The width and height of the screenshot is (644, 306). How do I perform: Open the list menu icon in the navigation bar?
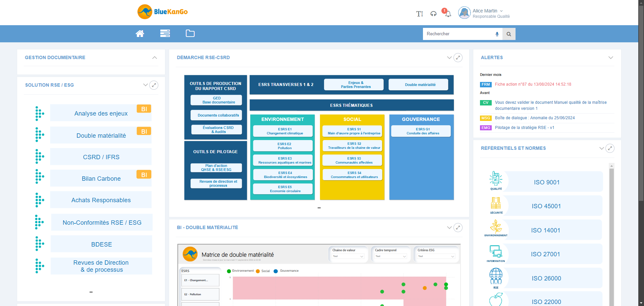165,33
